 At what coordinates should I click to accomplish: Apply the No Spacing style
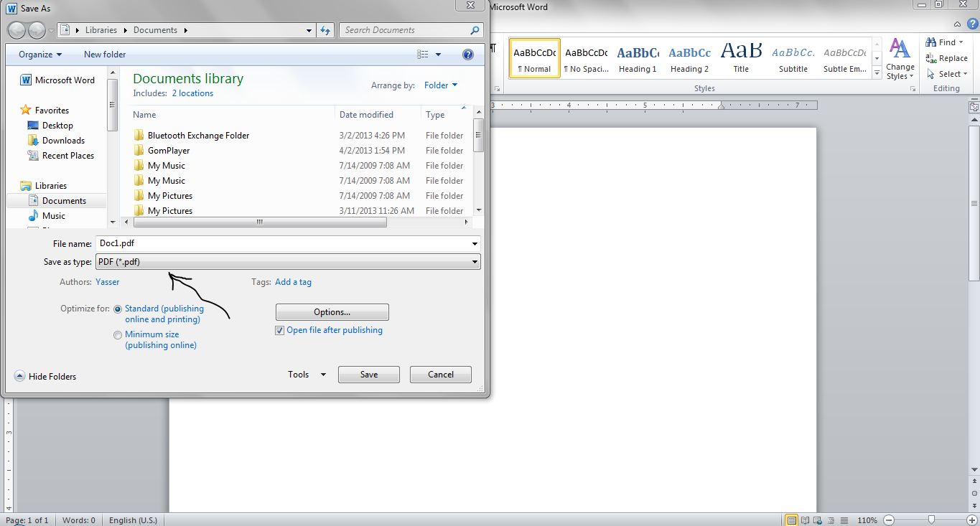(587, 58)
